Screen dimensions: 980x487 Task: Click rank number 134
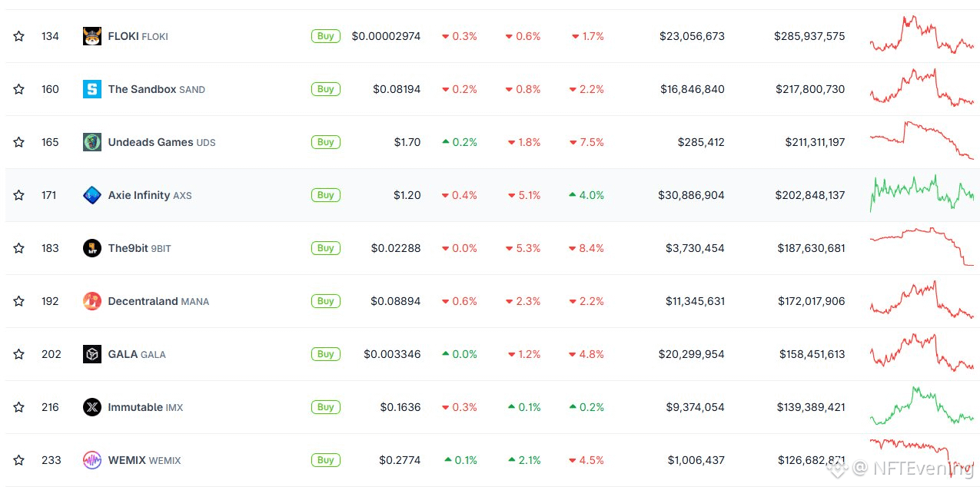click(50, 36)
